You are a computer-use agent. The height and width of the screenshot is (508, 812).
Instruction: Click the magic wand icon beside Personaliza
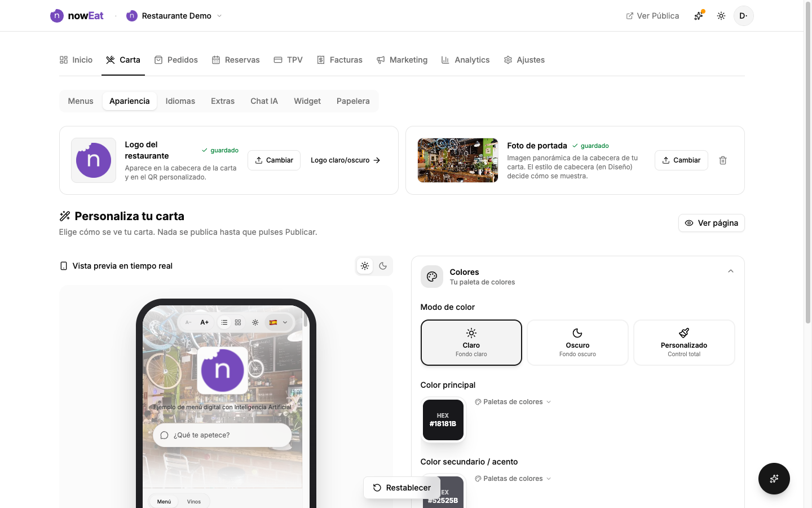[65, 216]
